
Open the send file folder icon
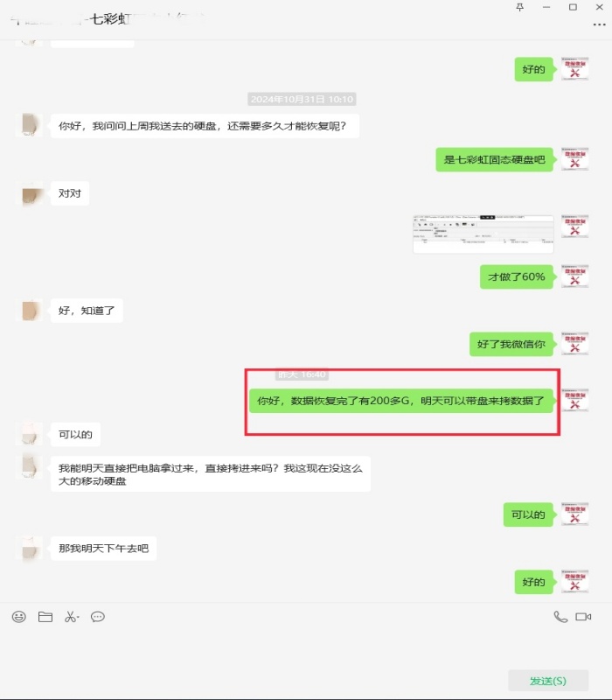[x=45, y=617]
